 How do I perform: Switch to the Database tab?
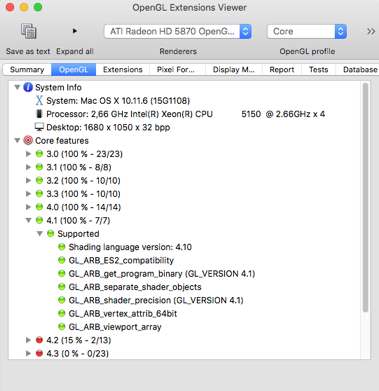(x=357, y=69)
